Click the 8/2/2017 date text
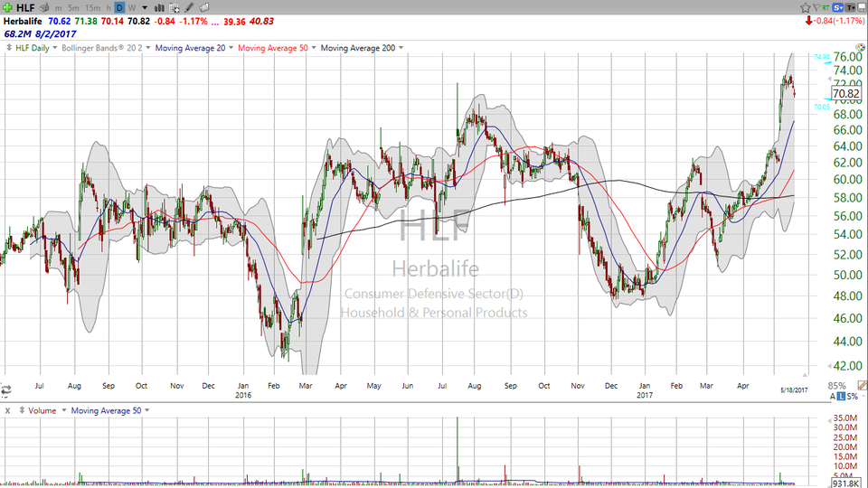This screenshot has height=488, width=868. point(55,33)
